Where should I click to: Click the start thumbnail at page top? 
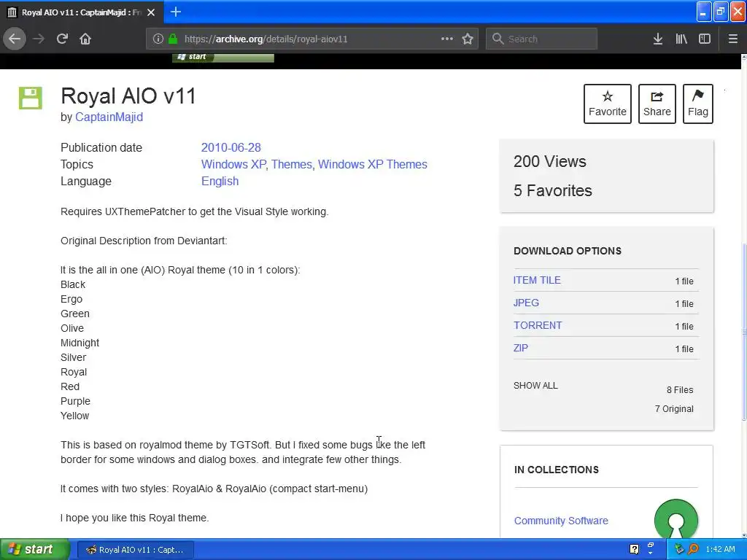[x=223, y=57]
